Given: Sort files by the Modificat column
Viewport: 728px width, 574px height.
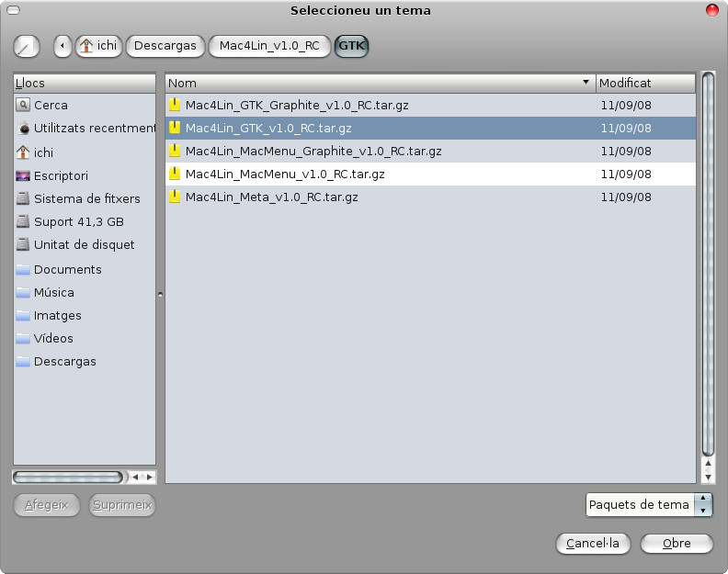Looking at the screenshot, I should (x=645, y=83).
